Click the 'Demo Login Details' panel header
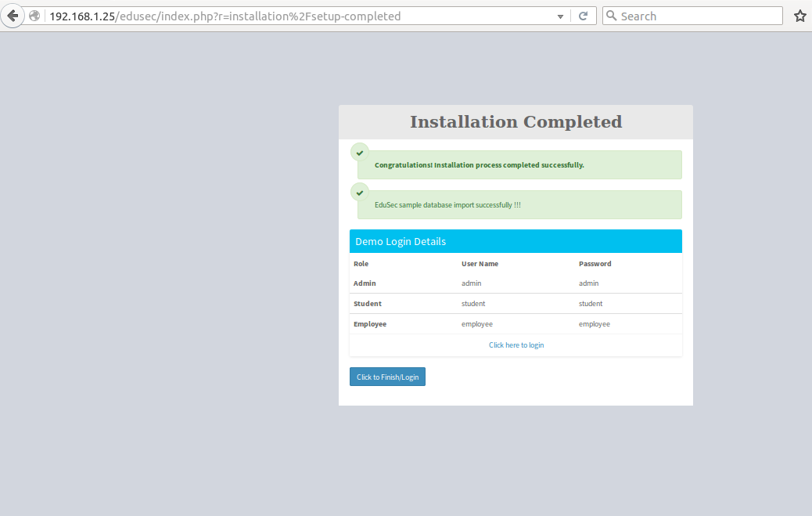The width and height of the screenshot is (812, 516). click(x=516, y=241)
